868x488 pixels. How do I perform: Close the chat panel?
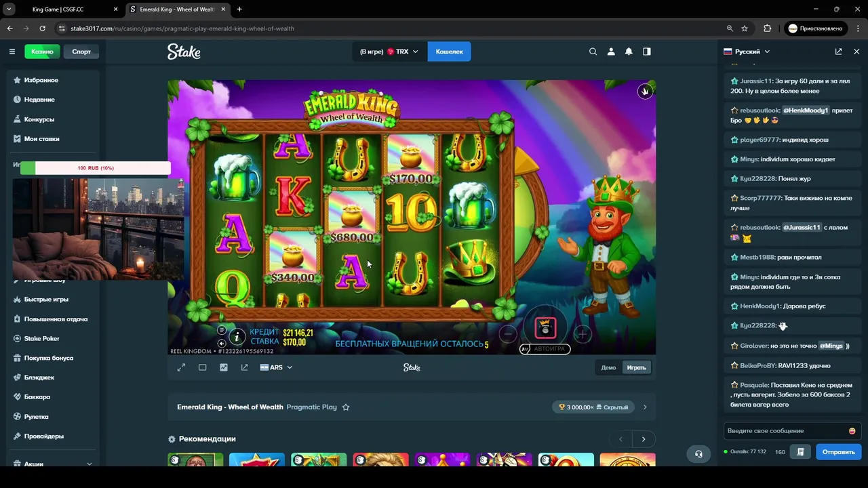point(856,52)
